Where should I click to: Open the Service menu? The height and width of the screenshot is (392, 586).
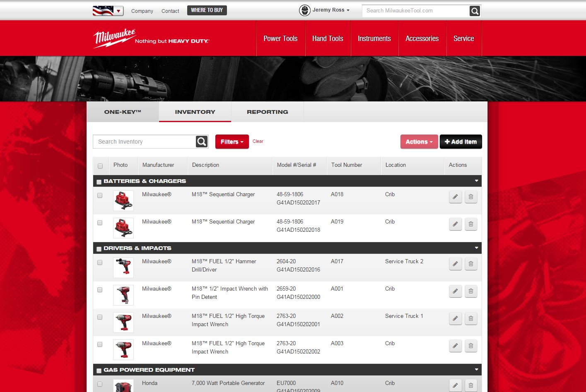[464, 38]
